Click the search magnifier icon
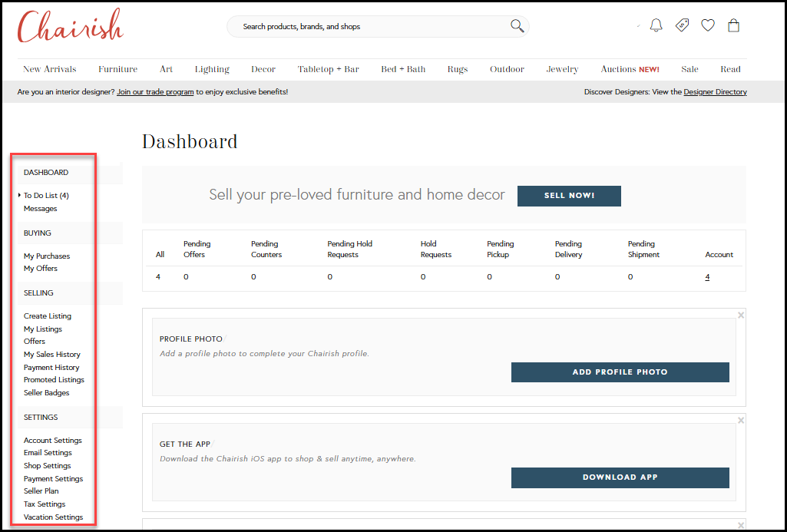The image size is (787, 532). [x=517, y=25]
